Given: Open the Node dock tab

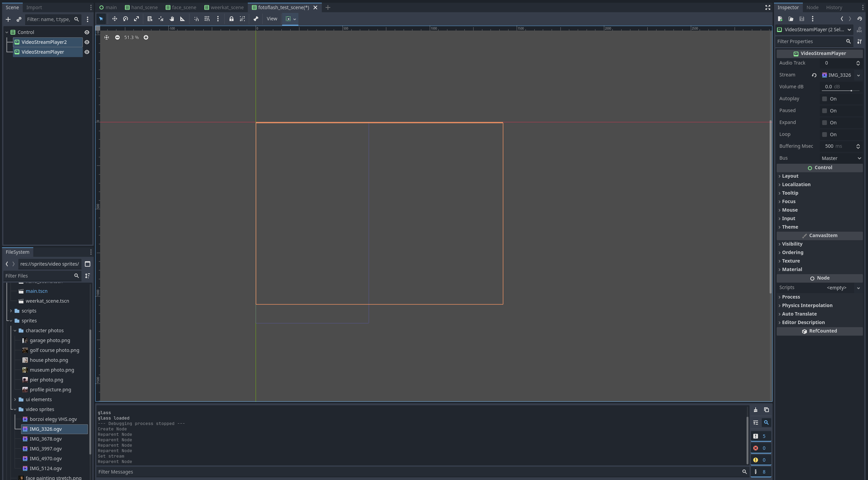Looking at the screenshot, I should click(812, 7).
